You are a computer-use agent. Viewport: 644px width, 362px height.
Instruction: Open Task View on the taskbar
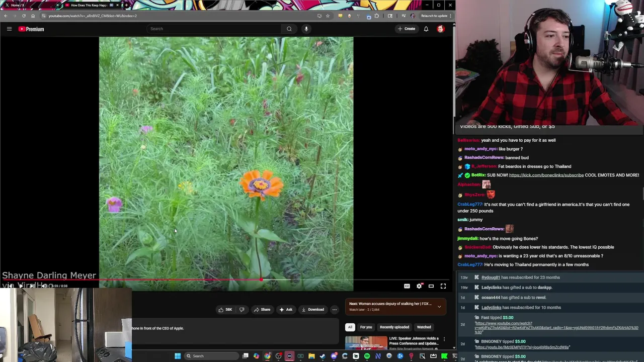click(x=246, y=356)
